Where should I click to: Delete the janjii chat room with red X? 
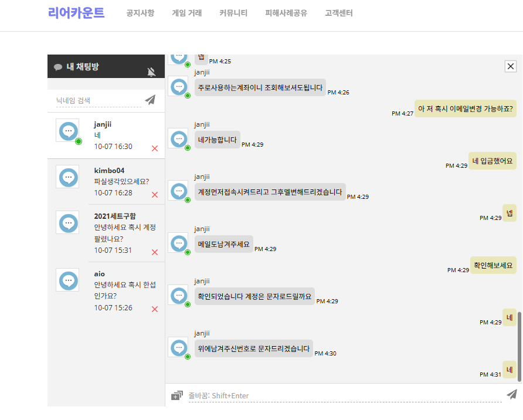[x=155, y=148]
